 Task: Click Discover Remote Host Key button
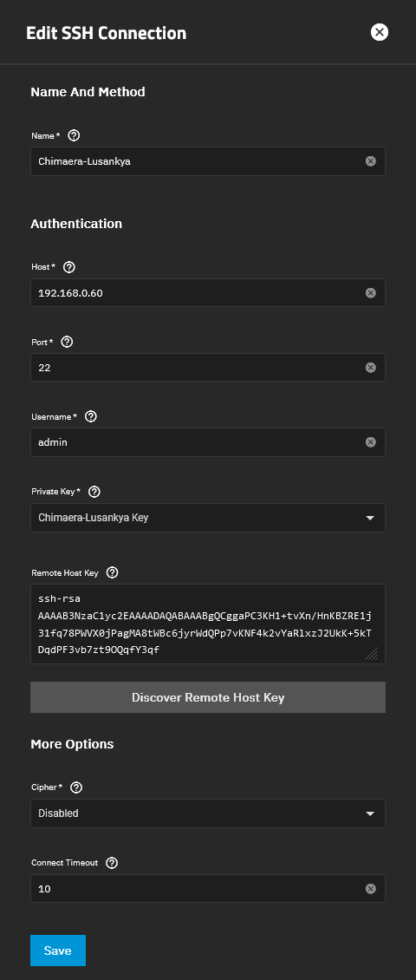coord(208,697)
